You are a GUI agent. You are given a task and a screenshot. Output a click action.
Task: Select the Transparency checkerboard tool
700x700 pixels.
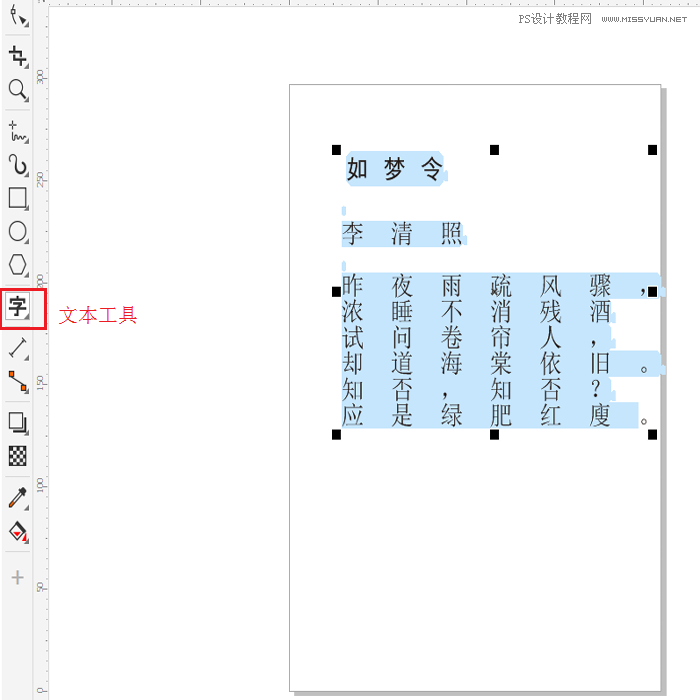pyautogui.click(x=17, y=456)
